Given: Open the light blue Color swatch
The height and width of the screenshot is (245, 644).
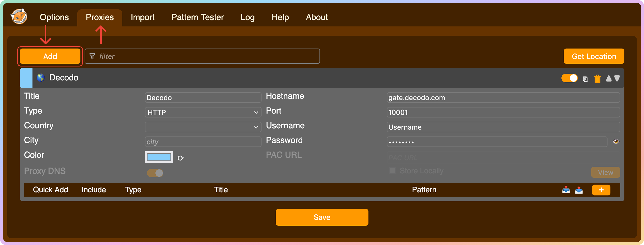Looking at the screenshot, I should pyautogui.click(x=159, y=157).
